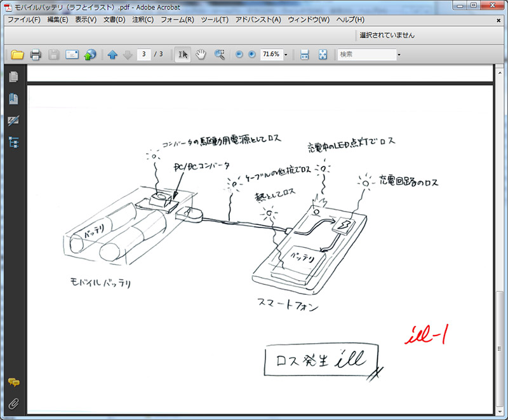The height and width of the screenshot is (420, 508).
Task: Click the email envelope icon
Action: pos(72,55)
